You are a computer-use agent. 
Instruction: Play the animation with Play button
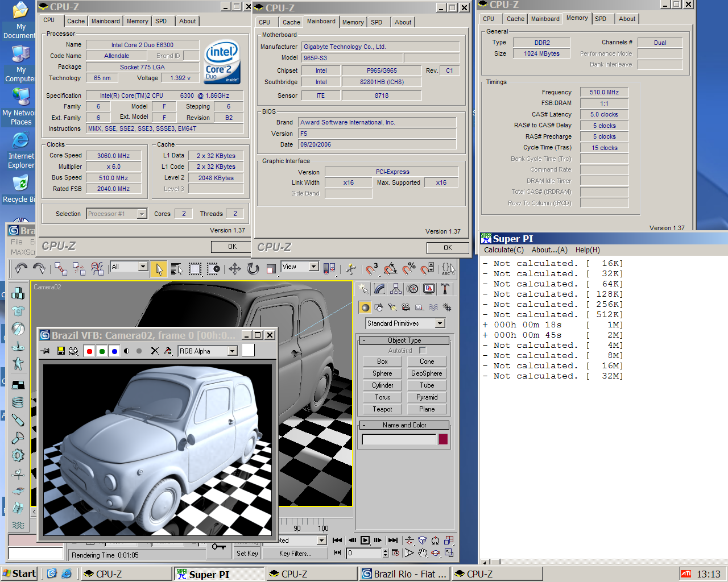tap(365, 541)
